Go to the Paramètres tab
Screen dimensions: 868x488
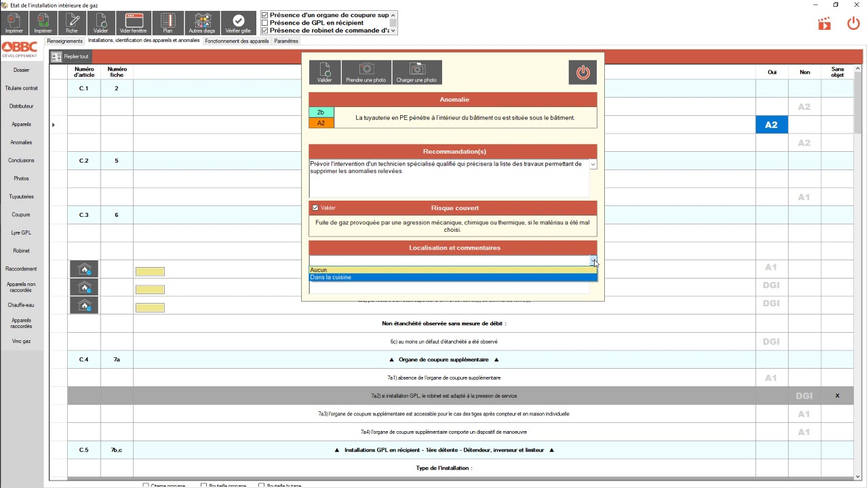click(x=286, y=41)
